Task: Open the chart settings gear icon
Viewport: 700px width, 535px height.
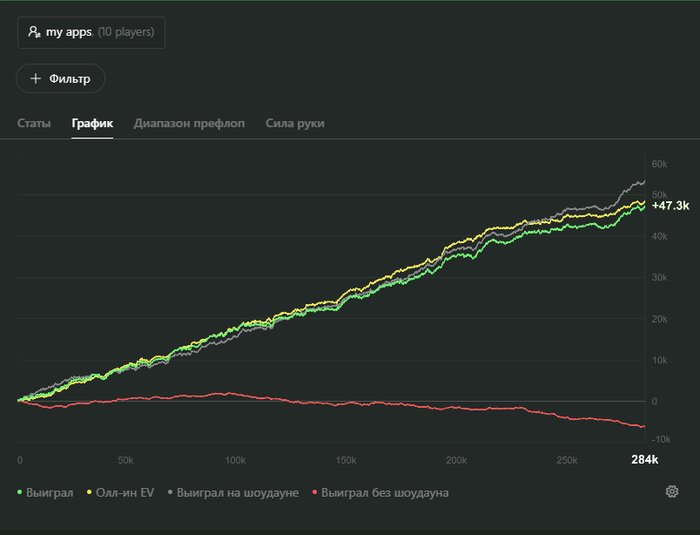Action: point(672,491)
